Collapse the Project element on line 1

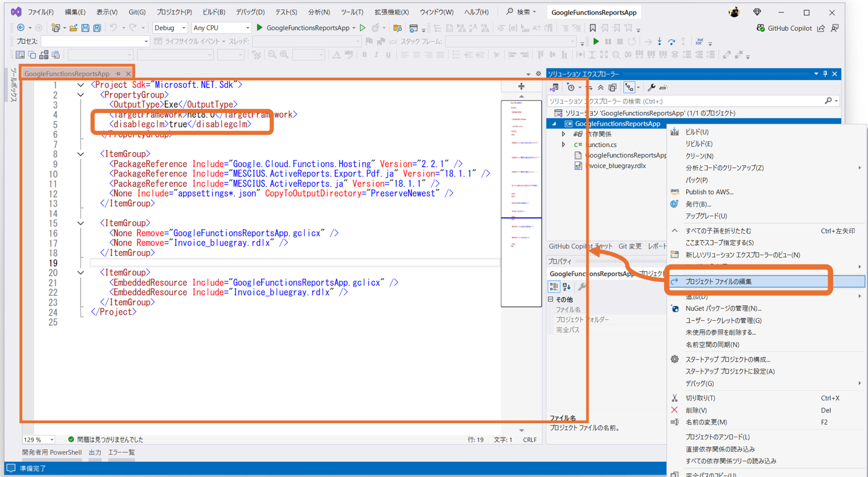[80, 85]
